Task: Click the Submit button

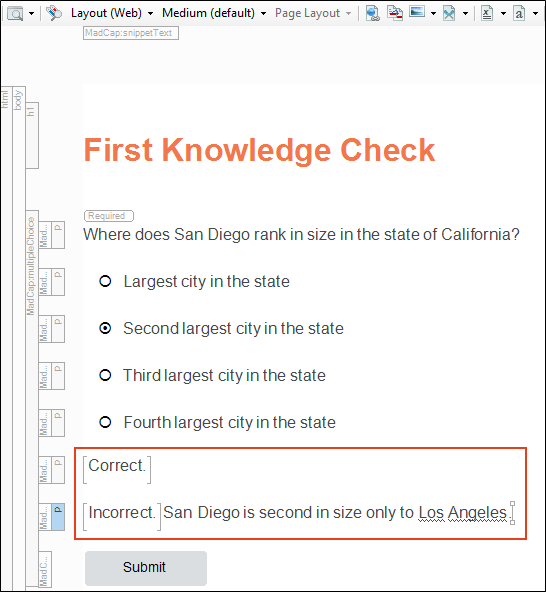Action: tap(146, 568)
